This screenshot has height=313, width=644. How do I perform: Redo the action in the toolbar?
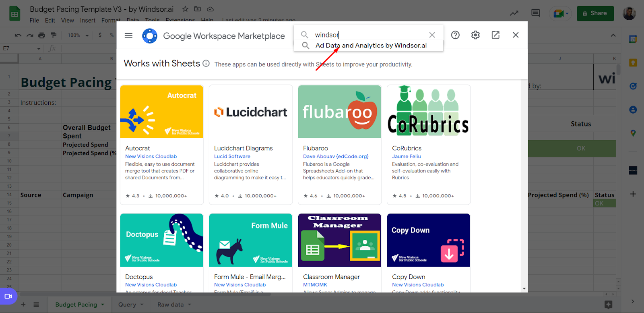(30, 35)
